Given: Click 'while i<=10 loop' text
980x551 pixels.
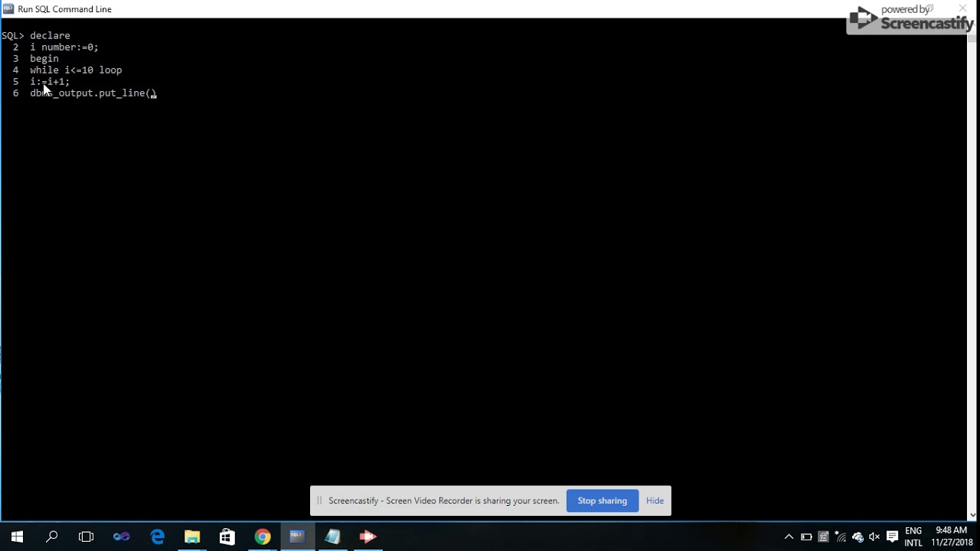Looking at the screenshot, I should tap(76, 70).
